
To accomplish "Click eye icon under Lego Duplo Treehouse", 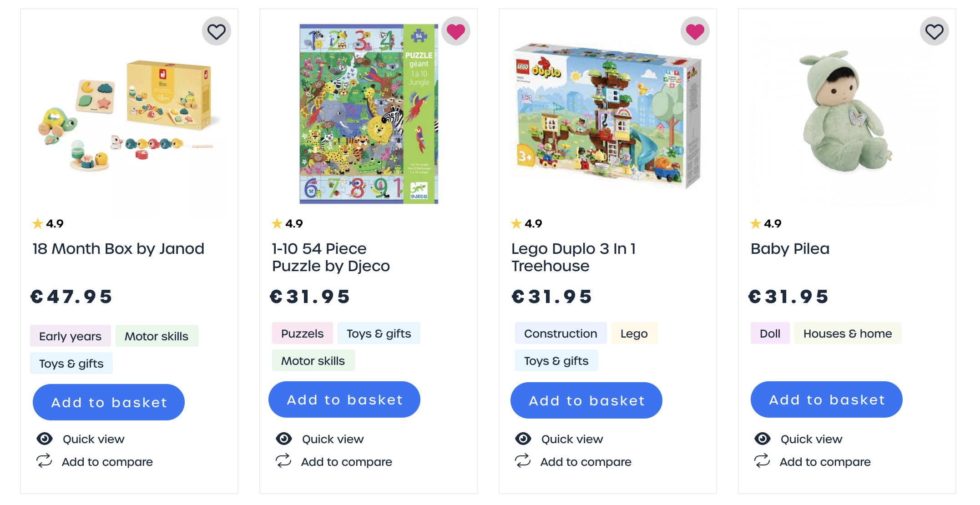I will (x=523, y=439).
